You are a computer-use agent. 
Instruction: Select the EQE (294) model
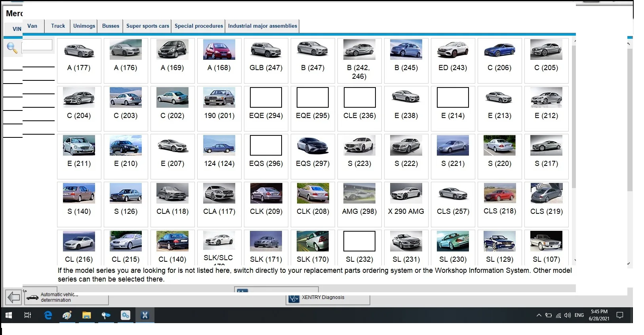266,108
